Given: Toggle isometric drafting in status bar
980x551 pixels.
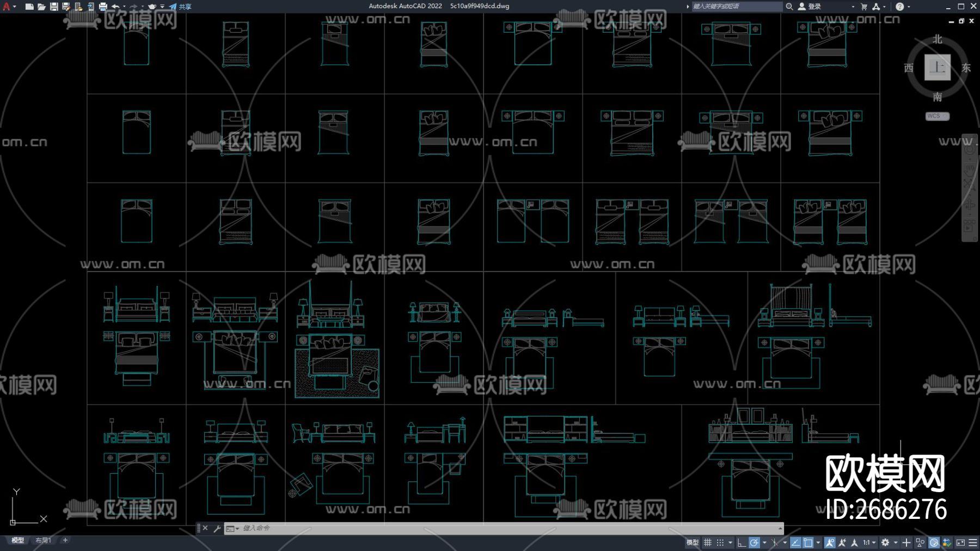Looking at the screenshot, I should coord(774,542).
